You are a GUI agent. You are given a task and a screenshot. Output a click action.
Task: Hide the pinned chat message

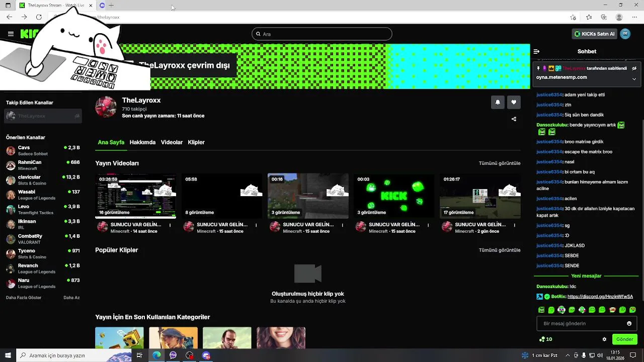click(x=634, y=68)
